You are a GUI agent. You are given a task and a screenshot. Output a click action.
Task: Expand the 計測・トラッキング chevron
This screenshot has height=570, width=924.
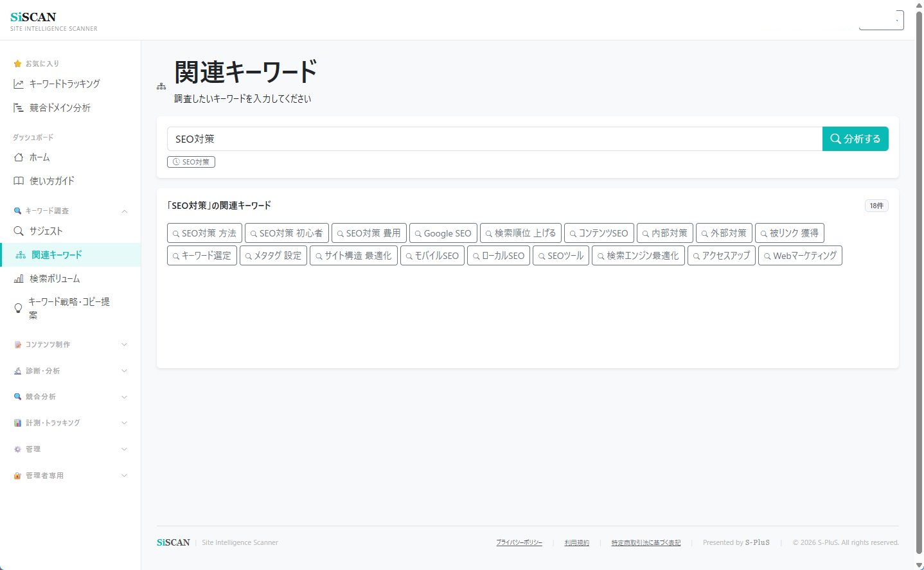tap(125, 423)
